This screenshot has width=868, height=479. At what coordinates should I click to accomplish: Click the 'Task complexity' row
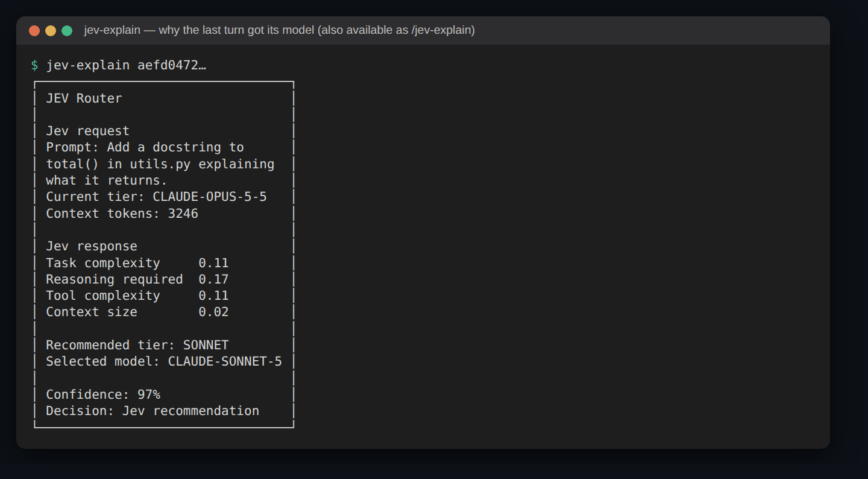point(137,263)
